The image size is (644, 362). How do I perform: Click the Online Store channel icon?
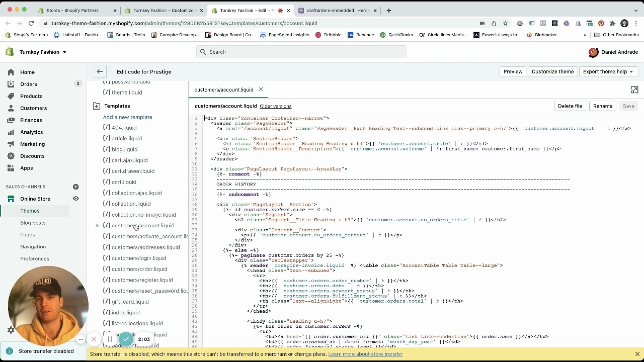11,199
